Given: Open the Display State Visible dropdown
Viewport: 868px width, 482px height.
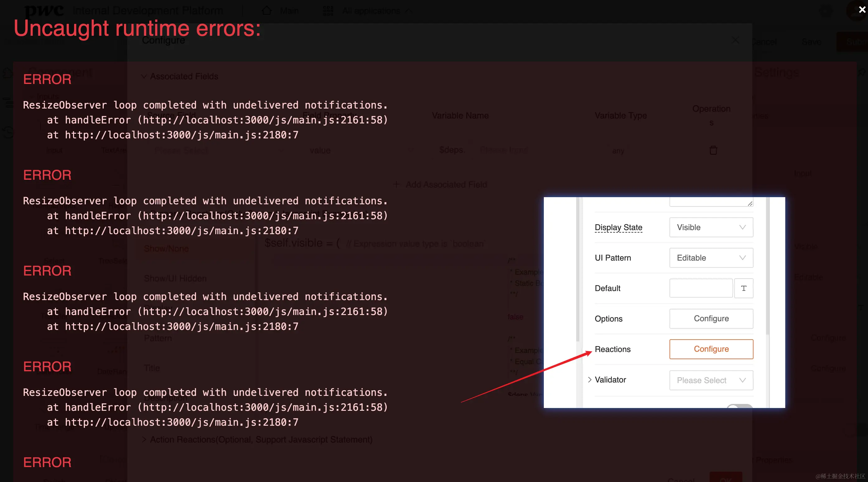Looking at the screenshot, I should click(x=711, y=227).
